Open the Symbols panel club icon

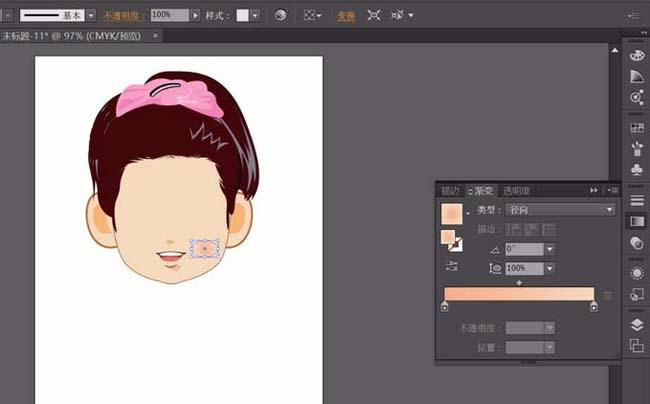click(636, 170)
